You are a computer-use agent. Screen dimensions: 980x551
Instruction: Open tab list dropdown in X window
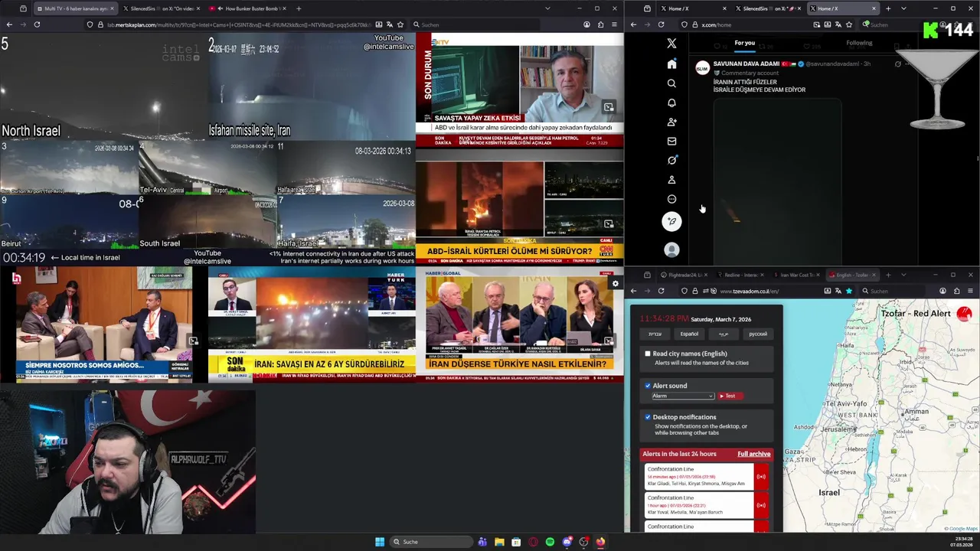pos(903,8)
